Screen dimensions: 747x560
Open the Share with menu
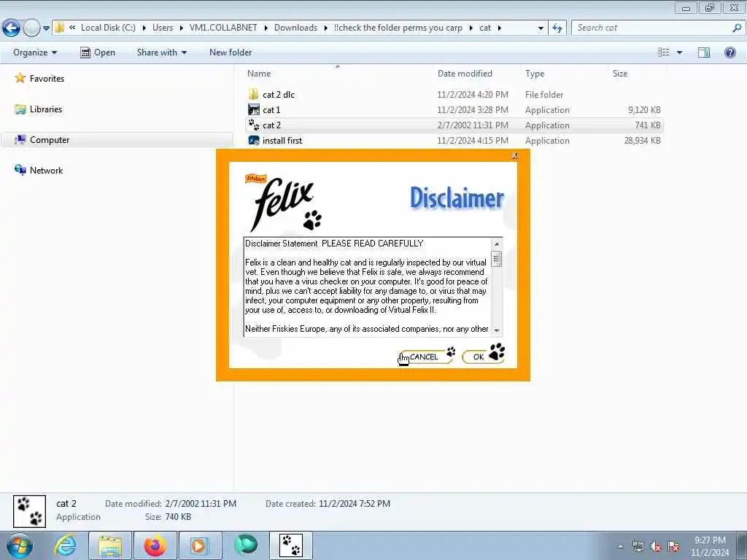point(161,52)
